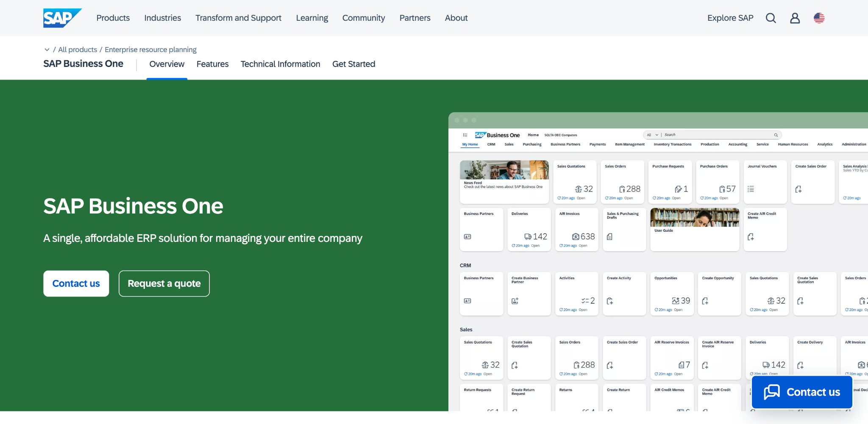Click the Purchase Requests tile icon

pyautogui.click(x=678, y=189)
